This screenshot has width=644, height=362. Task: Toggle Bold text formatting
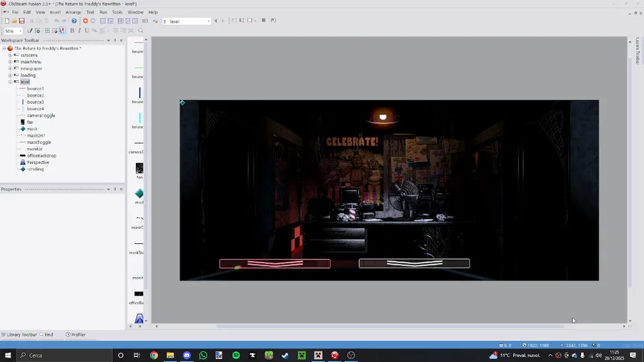click(x=72, y=31)
